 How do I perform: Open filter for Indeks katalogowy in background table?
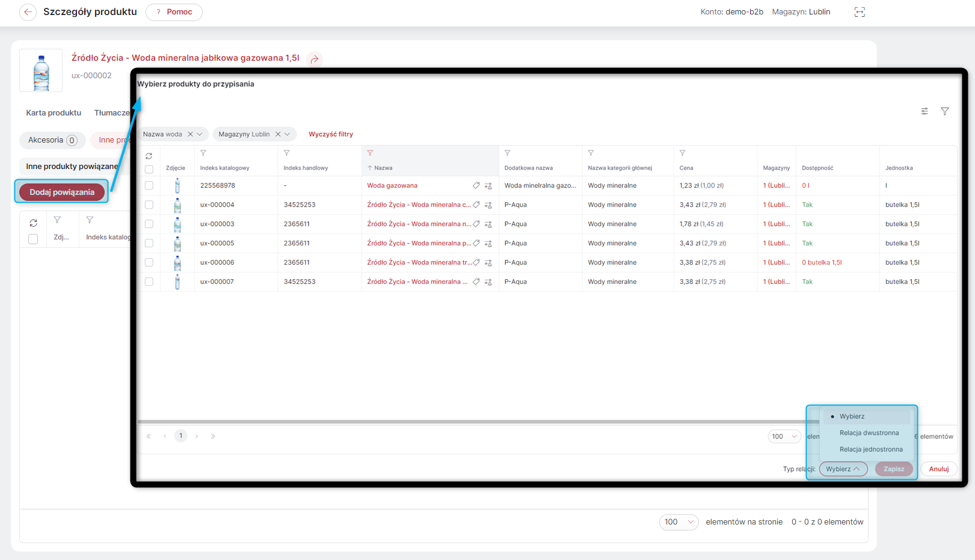tap(90, 220)
